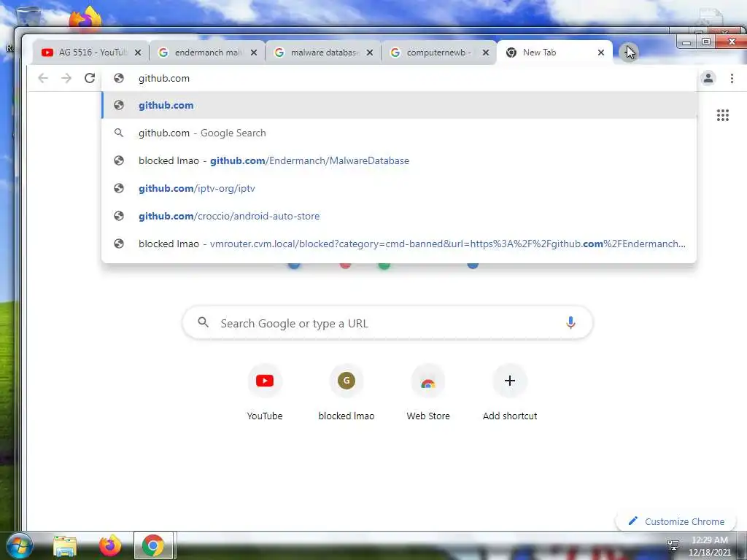Viewport: 747px width, 560px height.
Task: Select the croccio/android-auto-store suggestion
Action: [x=399, y=216]
